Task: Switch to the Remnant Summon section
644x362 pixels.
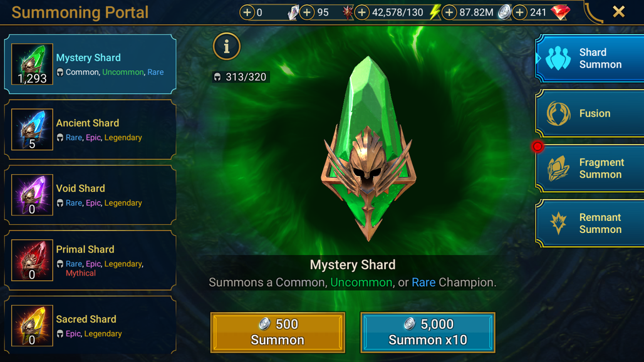Action: (x=590, y=223)
